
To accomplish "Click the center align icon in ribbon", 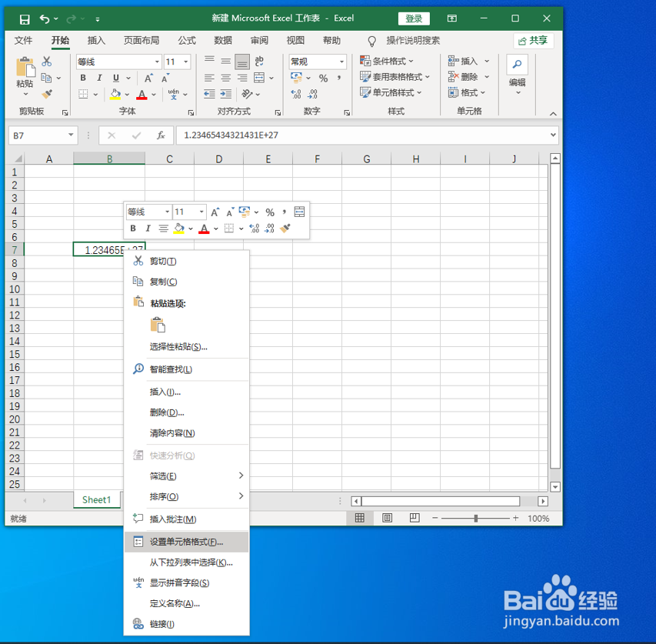I will coord(226,78).
